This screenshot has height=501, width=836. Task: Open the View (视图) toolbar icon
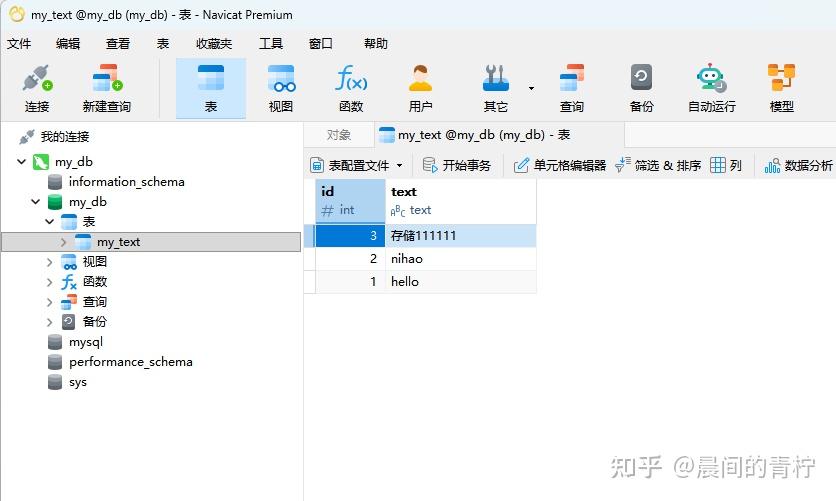[281, 88]
